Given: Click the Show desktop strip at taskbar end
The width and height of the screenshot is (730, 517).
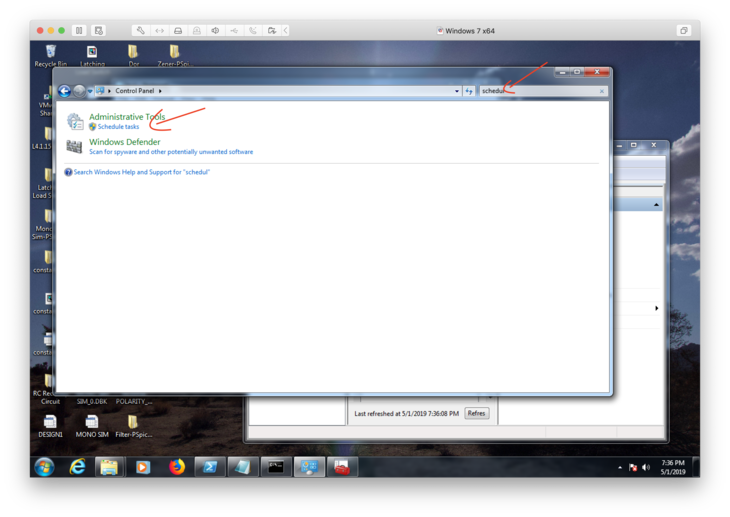Looking at the screenshot, I should pos(696,467).
